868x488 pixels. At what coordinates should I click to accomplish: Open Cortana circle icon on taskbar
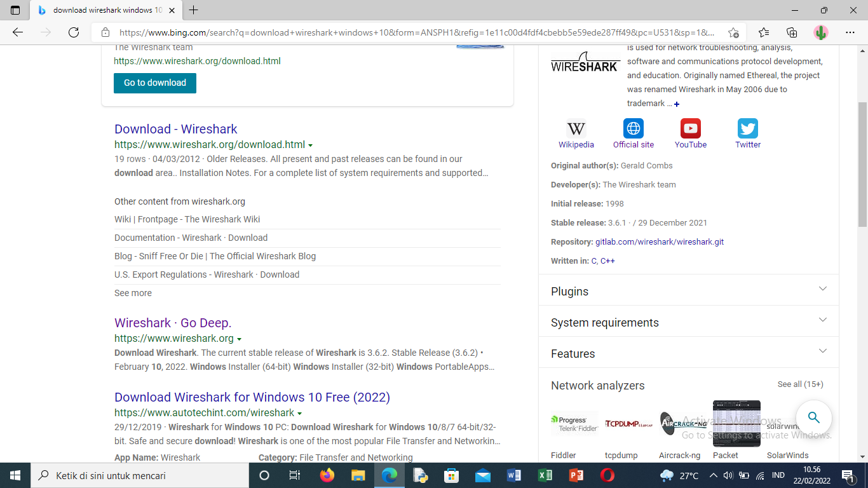264,475
